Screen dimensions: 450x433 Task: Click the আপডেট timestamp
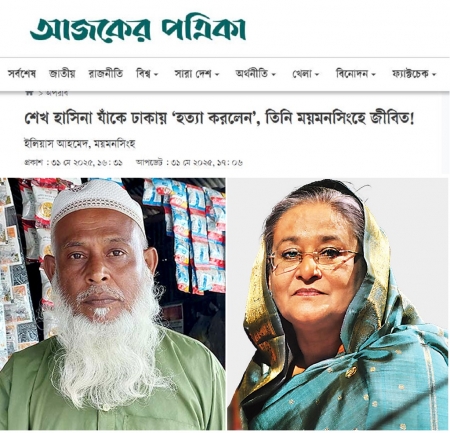point(189,163)
